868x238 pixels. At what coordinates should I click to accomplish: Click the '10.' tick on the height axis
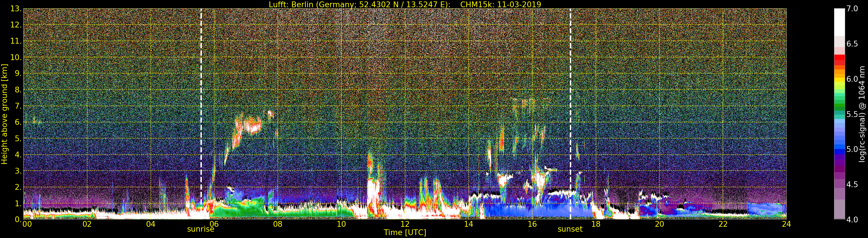click(16, 57)
